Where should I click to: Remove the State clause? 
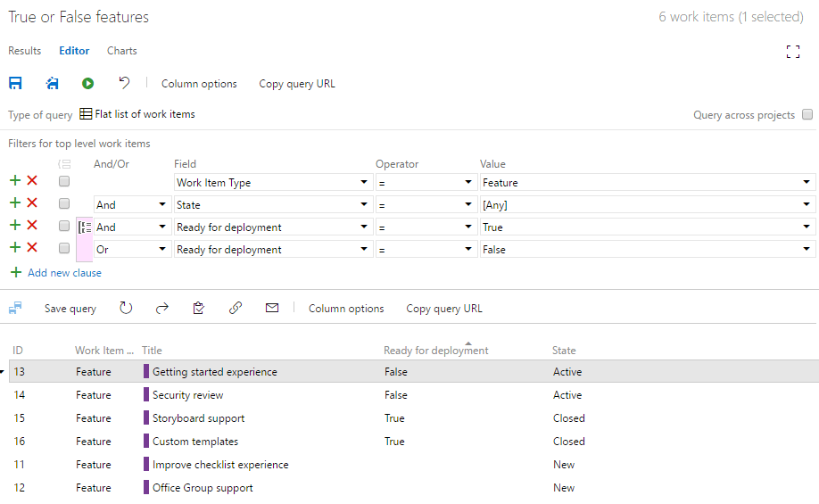pos(32,203)
